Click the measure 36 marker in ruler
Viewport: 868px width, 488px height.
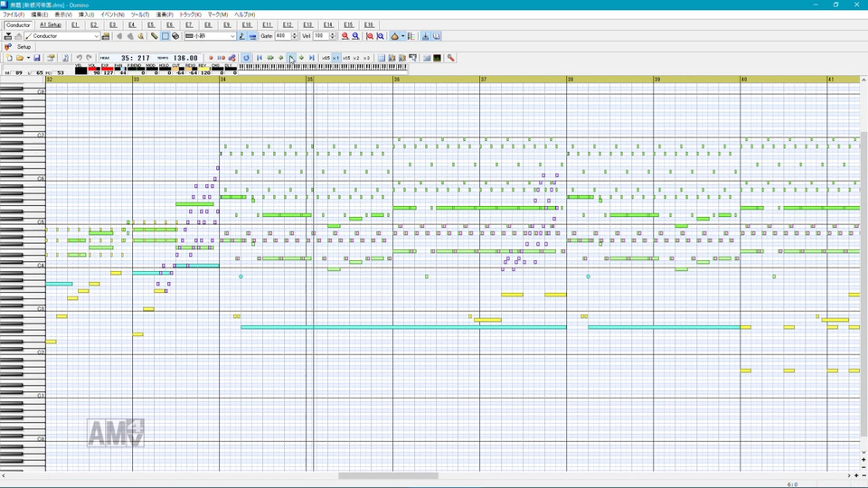point(396,80)
